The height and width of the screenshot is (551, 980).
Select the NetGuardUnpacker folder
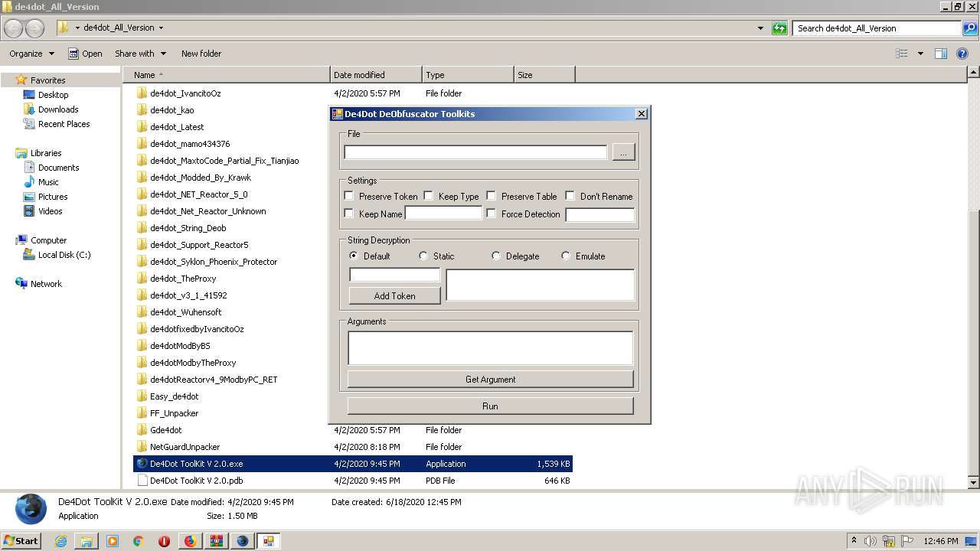[x=185, y=447]
